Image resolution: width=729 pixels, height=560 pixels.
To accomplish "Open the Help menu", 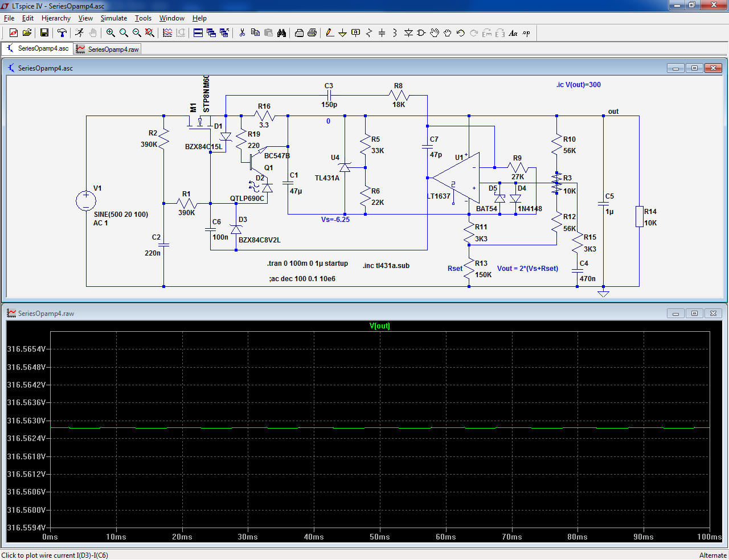I will tap(199, 18).
